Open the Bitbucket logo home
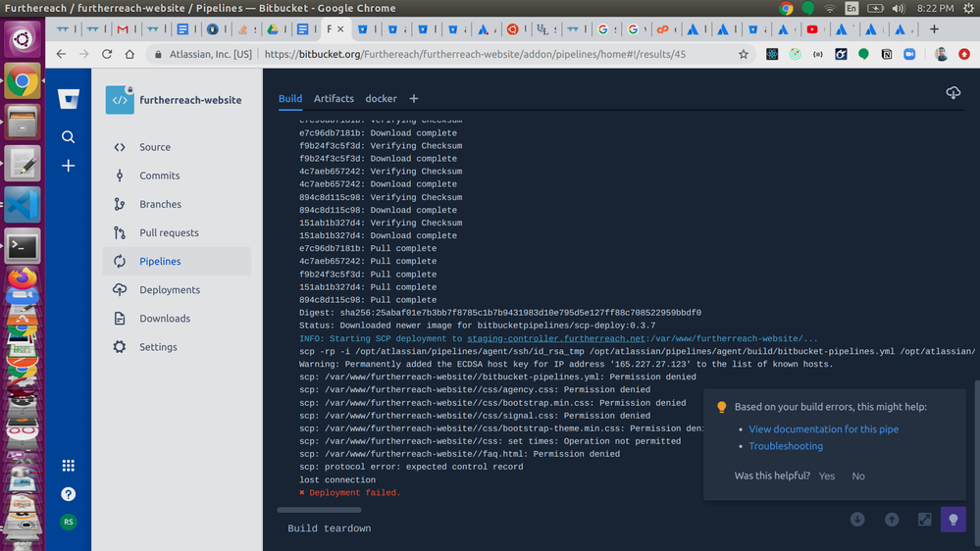The image size is (980, 551). pyautogui.click(x=68, y=99)
